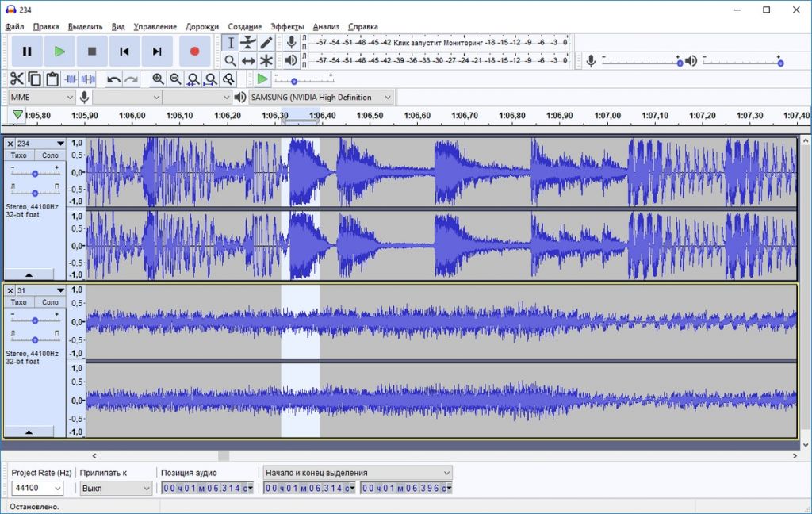Close track 234 with its X button
Viewport: 812px width, 514px height.
coord(10,144)
